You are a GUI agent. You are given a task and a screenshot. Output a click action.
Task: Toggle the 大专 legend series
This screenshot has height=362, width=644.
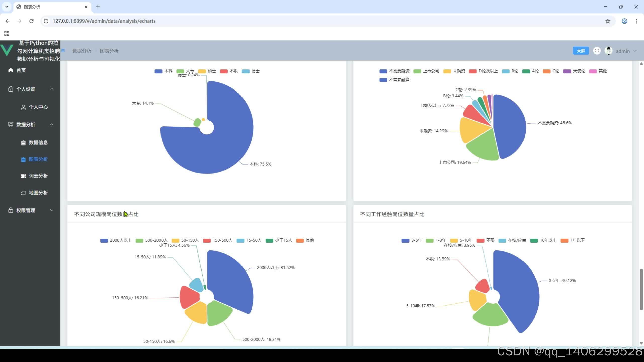coord(185,71)
